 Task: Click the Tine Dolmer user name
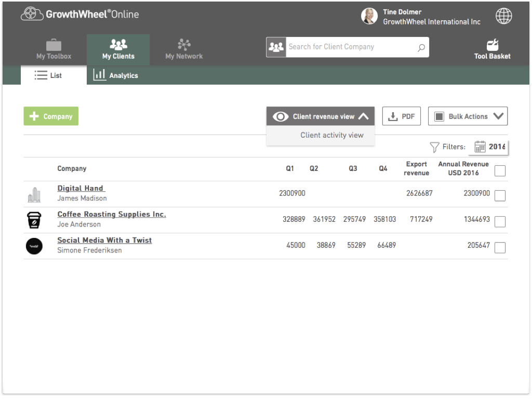click(402, 12)
